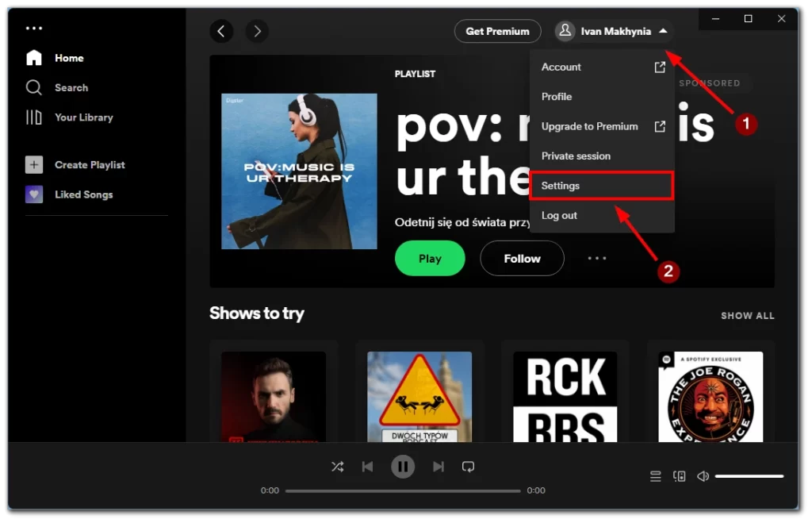The height and width of the screenshot is (523, 812).
Task: Click the PLAYLIST label
Action: [x=415, y=74]
